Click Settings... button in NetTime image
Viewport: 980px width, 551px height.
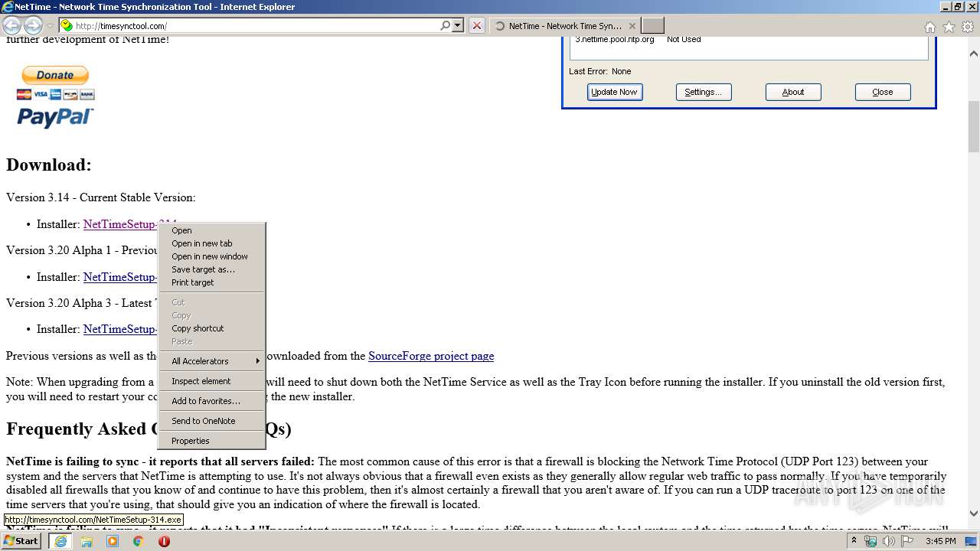click(704, 92)
